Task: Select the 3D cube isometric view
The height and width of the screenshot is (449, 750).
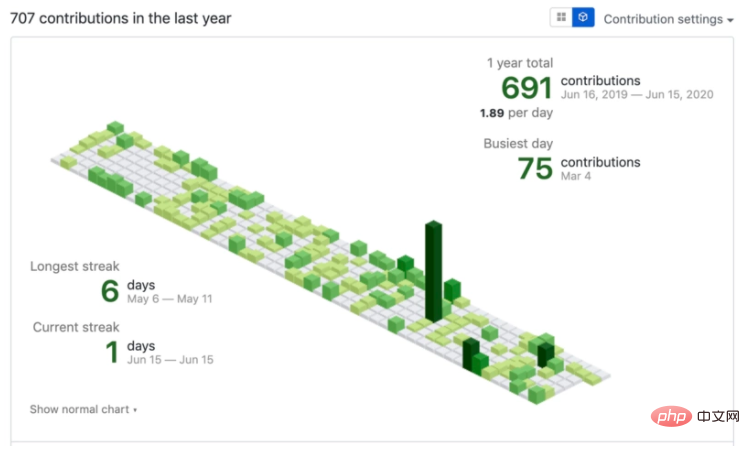Action: (x=583, y=18)
